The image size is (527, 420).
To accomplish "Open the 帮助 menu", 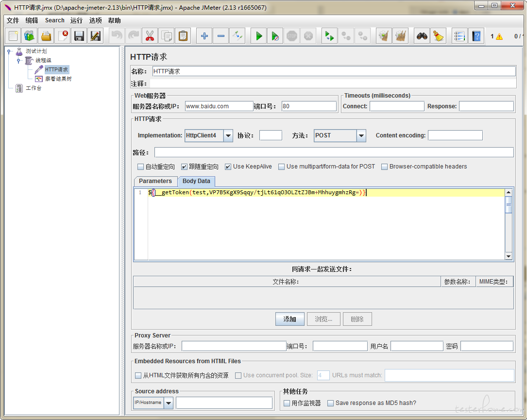I will coord(114,20).
